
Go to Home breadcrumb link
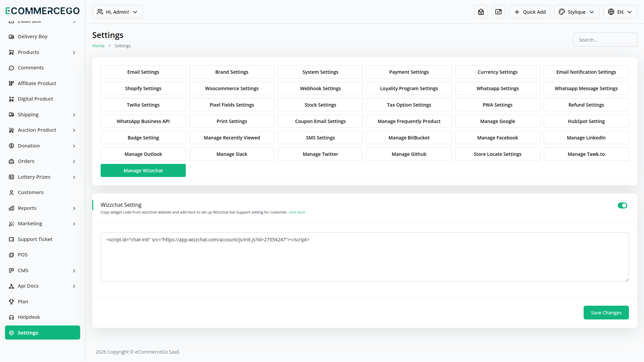(x=98, y=46)
